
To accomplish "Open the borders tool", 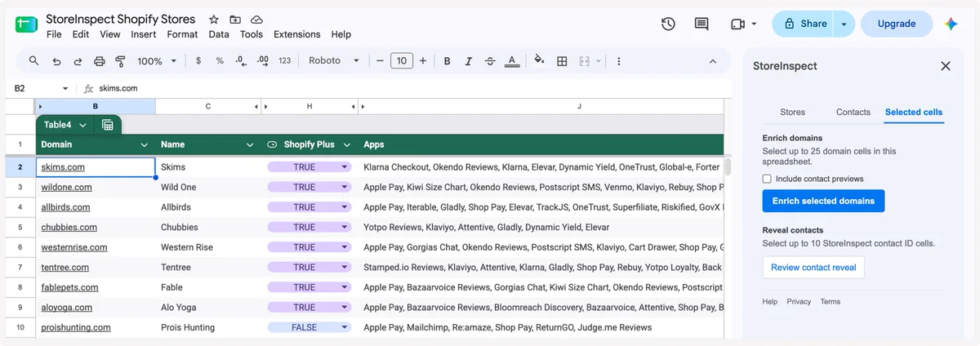I will tap(562, 61).
